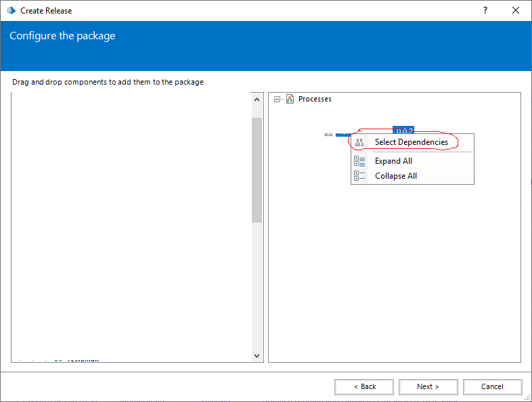
Task: Click the Processes tree label
Action: 315,99
